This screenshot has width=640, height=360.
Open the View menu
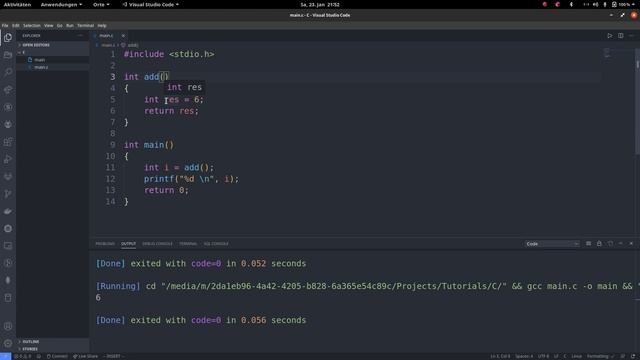(49, 25)
